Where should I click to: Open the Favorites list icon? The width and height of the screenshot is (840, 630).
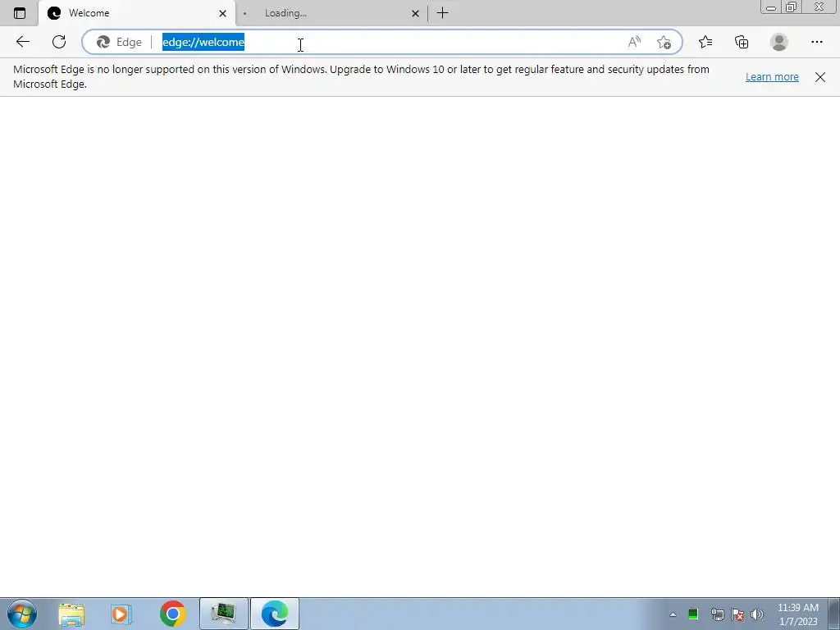pos(705,42)
